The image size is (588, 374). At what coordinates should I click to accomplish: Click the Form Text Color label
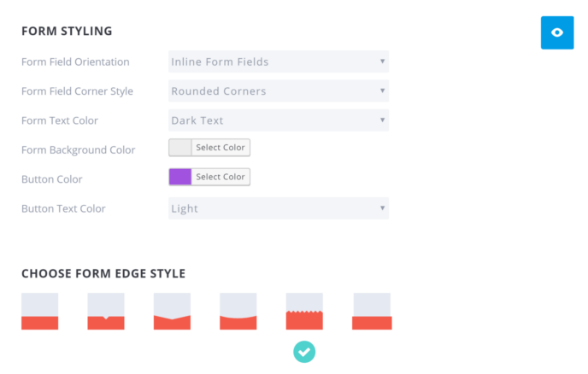point(60,120)
